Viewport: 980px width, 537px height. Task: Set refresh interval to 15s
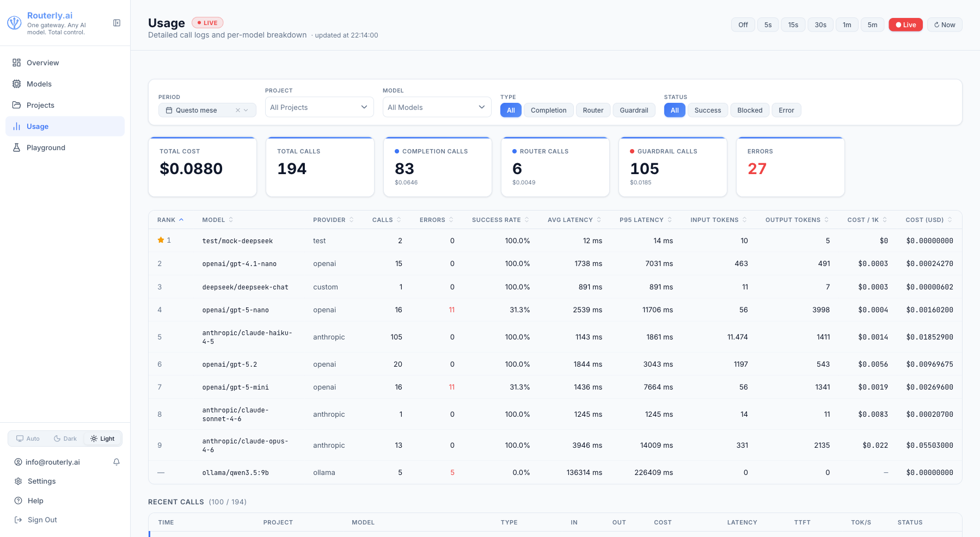tap(793, 24)
